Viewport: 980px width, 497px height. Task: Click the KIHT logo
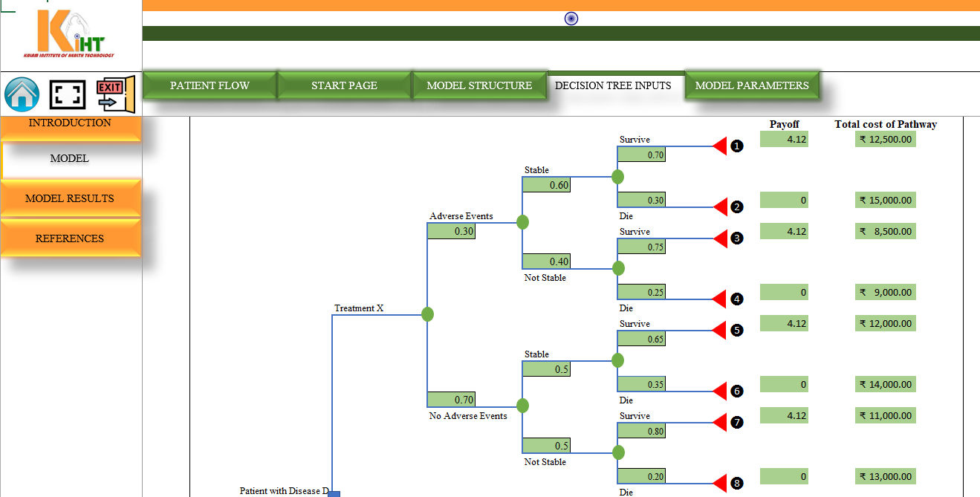point(71,35)
